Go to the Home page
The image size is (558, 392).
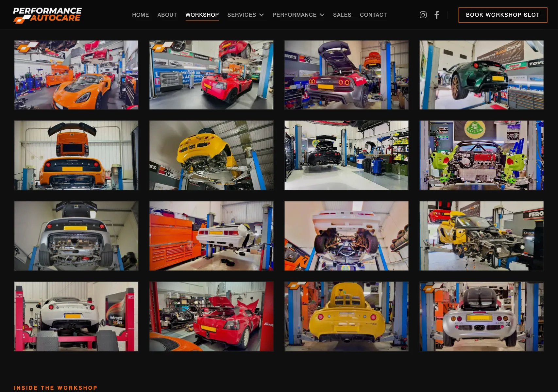click(x=141, y=15)
